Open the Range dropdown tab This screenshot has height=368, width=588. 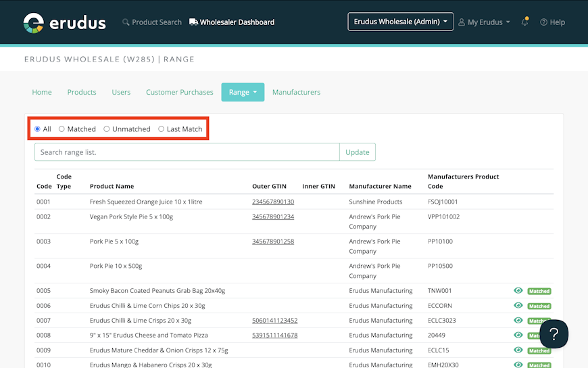pos(243,92)
